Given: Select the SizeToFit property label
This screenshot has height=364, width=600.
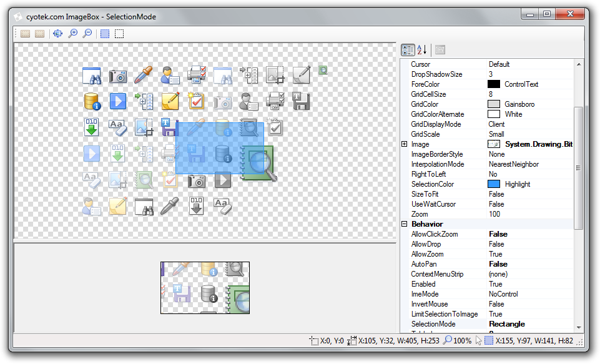Looking at the screenshot, I should pos(425,194).
